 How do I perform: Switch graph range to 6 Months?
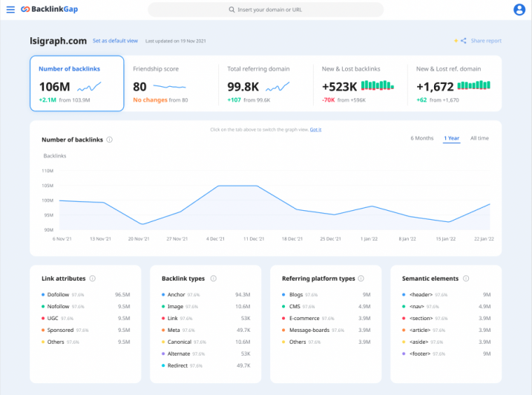pos(421,138)
